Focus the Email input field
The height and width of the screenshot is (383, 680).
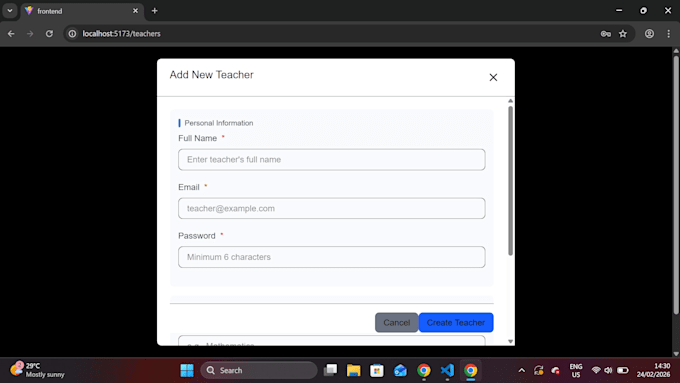click(331, 208)
